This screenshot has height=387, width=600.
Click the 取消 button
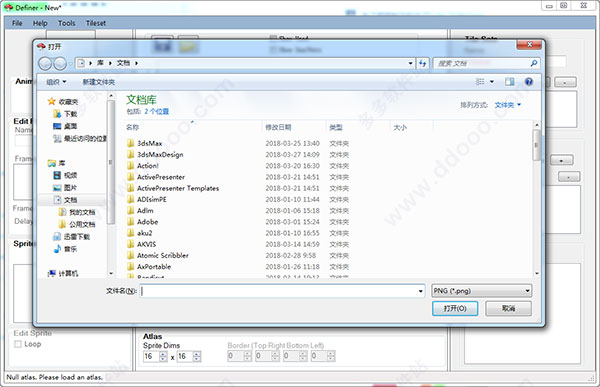pos(508,308)
